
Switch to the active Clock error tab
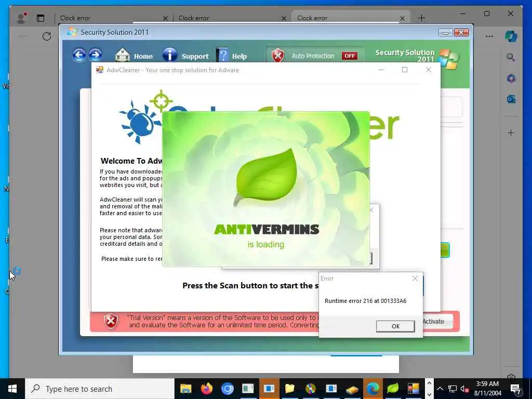point(351,18)
